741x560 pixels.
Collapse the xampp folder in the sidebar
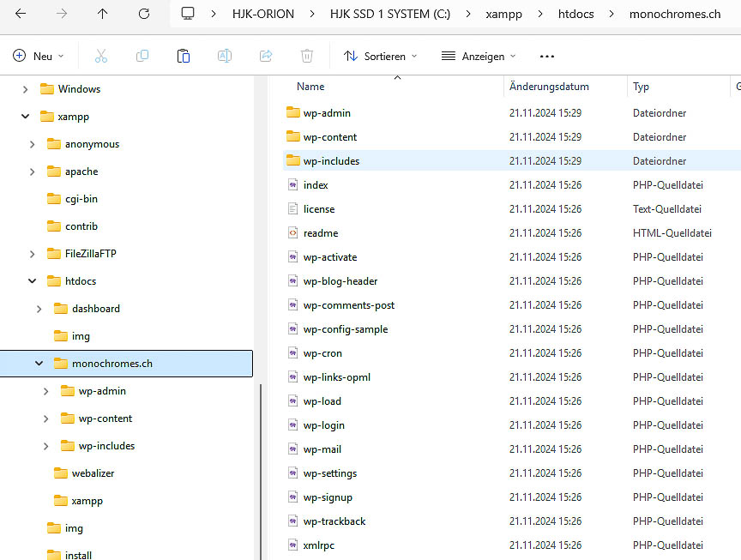25,116
